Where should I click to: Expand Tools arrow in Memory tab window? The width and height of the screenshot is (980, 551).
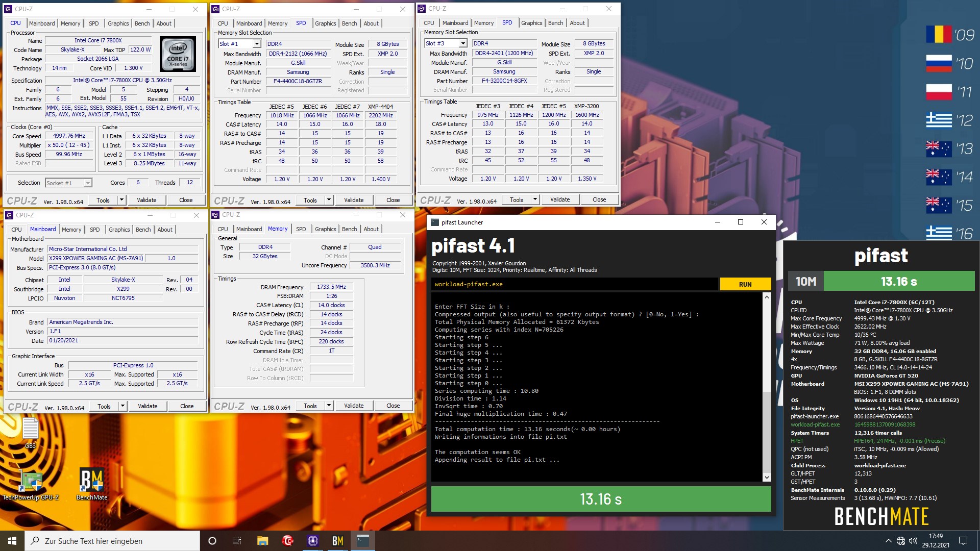(x=329, y=406)
